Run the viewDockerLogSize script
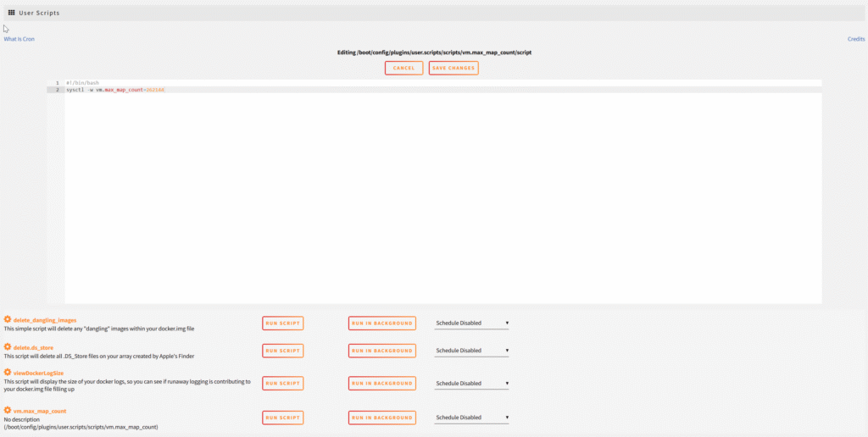The width and height of the screenshot is (868, 437). pos(282,384)
